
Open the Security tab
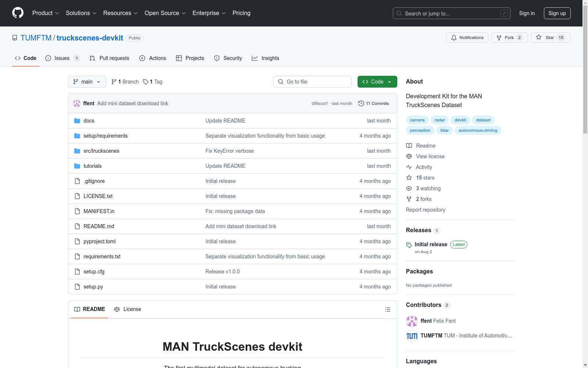pyautogui.click(x=228, y=58)
